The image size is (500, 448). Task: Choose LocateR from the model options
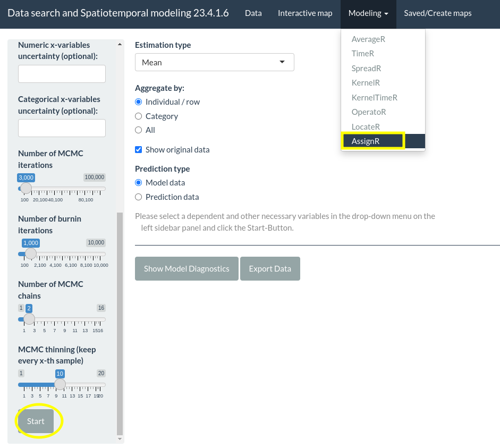click(366, 126)
